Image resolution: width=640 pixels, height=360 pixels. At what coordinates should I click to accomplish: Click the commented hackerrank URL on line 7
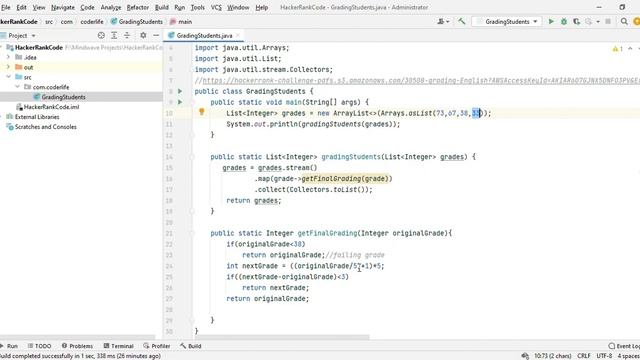coord(421,80)
